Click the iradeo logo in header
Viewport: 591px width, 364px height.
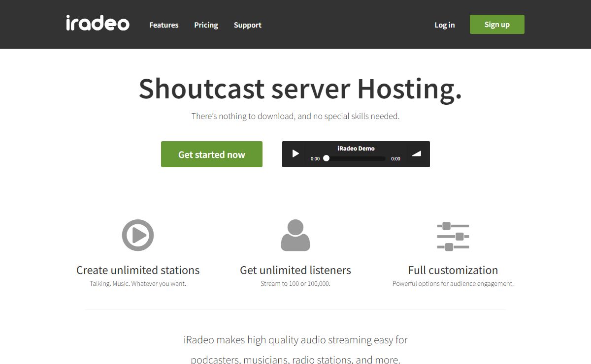coord(98,23)
